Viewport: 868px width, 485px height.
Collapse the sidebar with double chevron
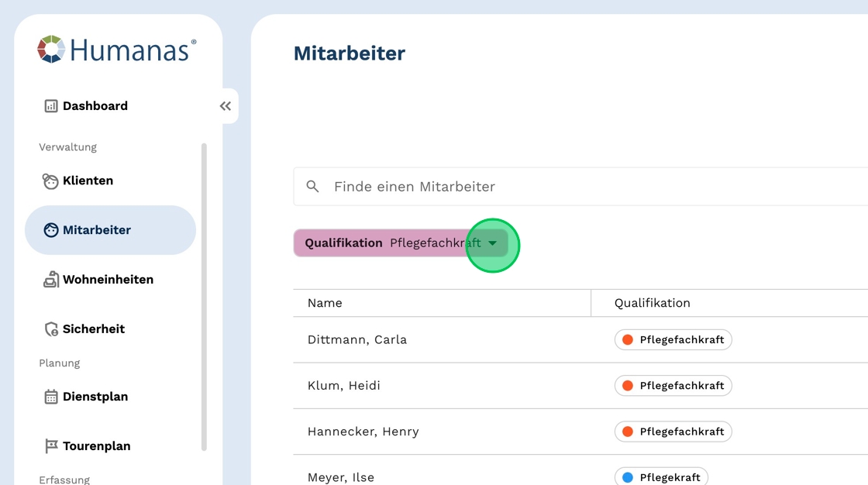click(x=226, y=106)
